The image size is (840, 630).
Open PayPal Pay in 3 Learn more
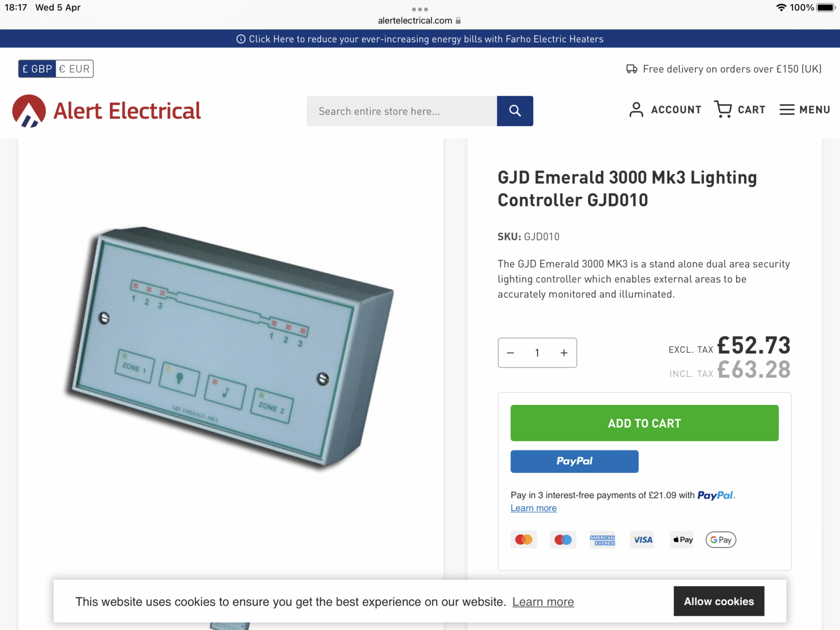[x=533, y=508]
